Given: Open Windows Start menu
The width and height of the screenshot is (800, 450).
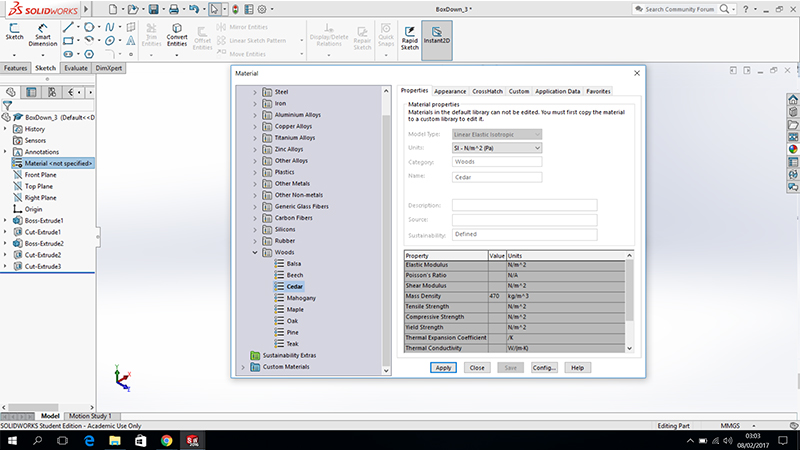Looking at the screenshot, I should pos(12,440).
